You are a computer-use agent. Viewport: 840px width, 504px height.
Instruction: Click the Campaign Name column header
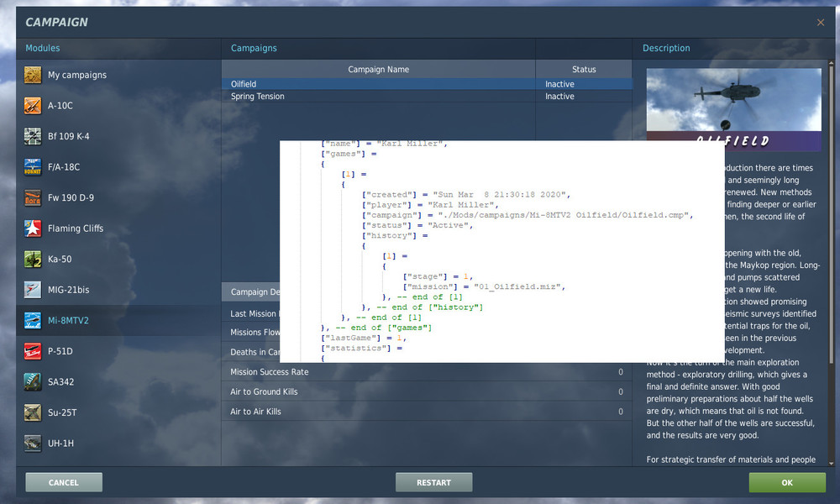(x=378, y=69)
